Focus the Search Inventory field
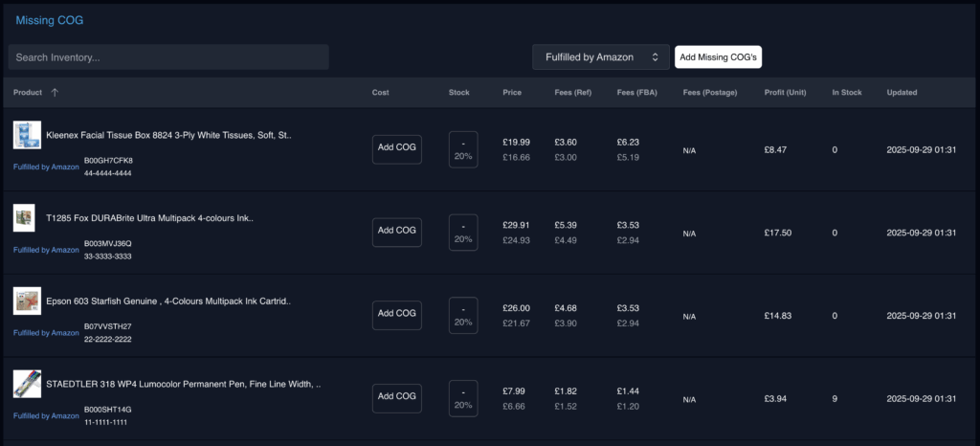Viewport: 980px width, 446px height. tap(168, 57)
